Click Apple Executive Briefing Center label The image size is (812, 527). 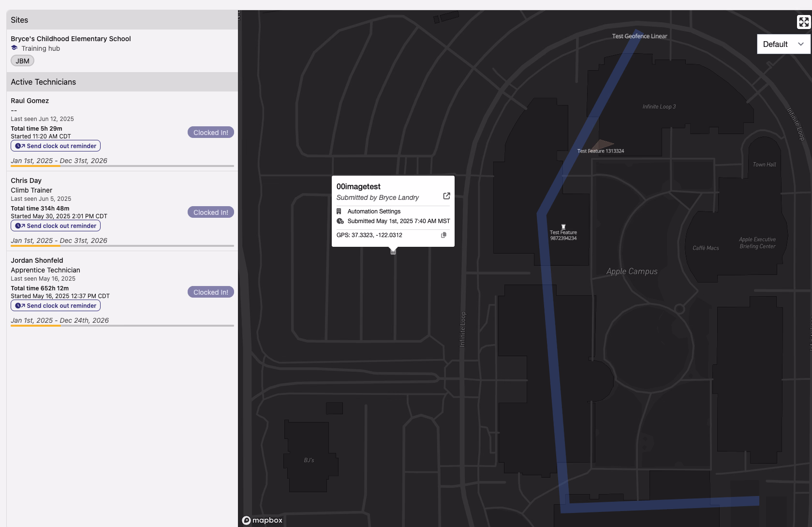coord(757,243)
